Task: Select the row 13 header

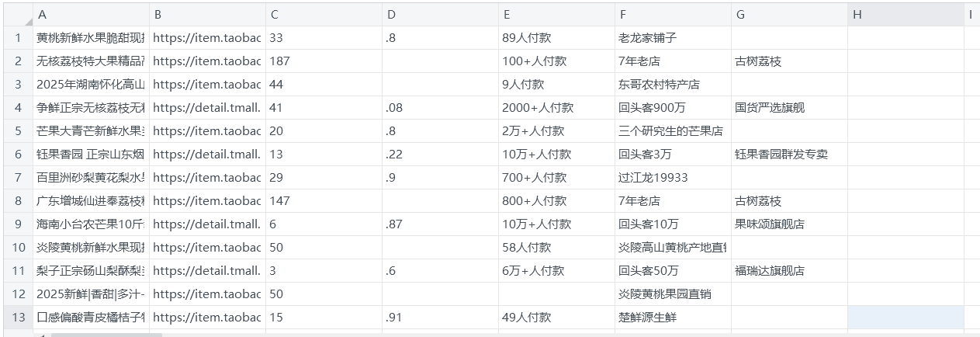Action: (x=17, y=317)
